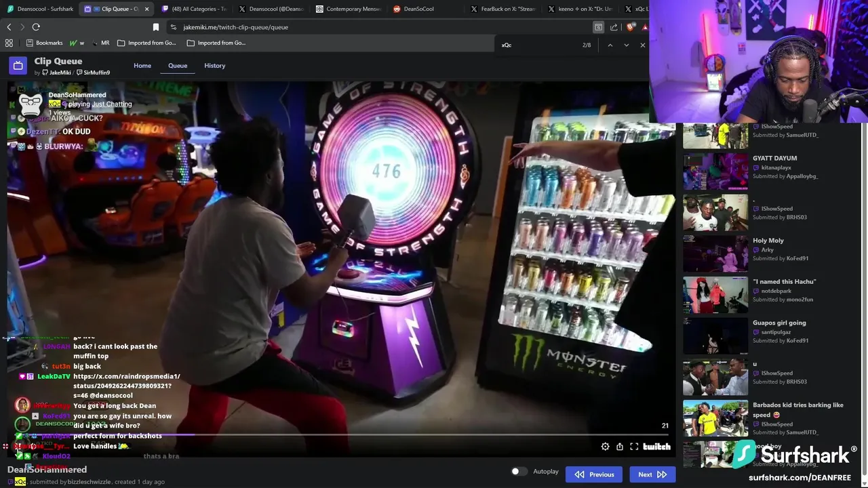Image resolution: width=868 pixels, height=488 pixels.
Task: Open the Bookmarks folder in bookmarks bar
Action: coord(44,43)
